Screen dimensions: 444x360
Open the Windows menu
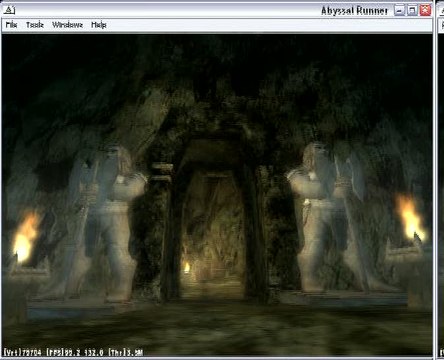(x=67, y=25)
